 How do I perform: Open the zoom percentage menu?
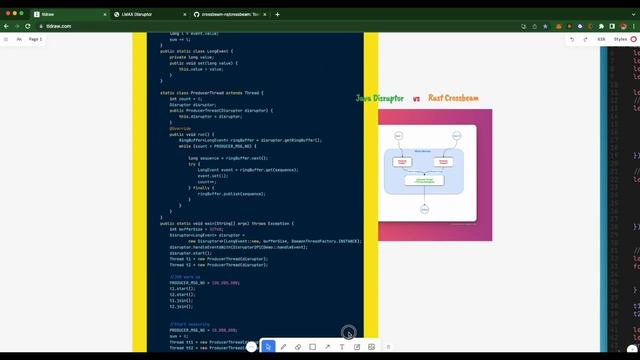pos(601,39)
